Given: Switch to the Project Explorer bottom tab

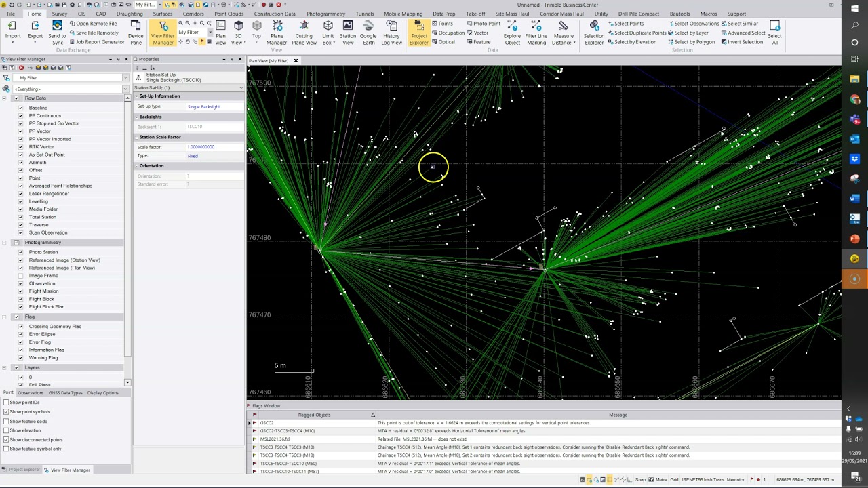Looking at the screenshot, I should [x=21, y=470].
